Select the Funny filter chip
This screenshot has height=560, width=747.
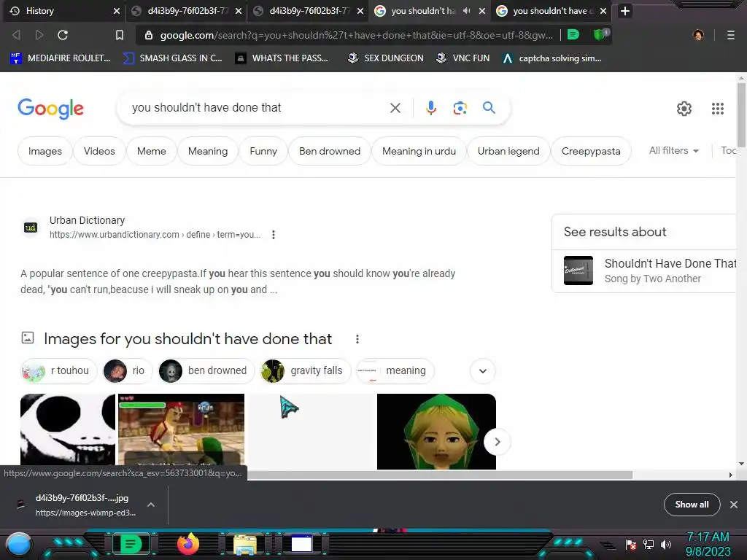coord(263,151)
